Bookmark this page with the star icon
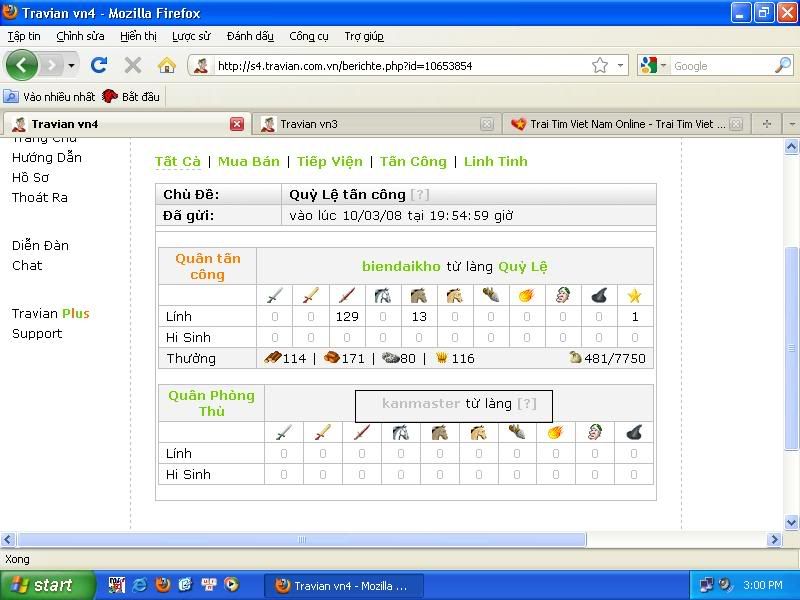 600,65
